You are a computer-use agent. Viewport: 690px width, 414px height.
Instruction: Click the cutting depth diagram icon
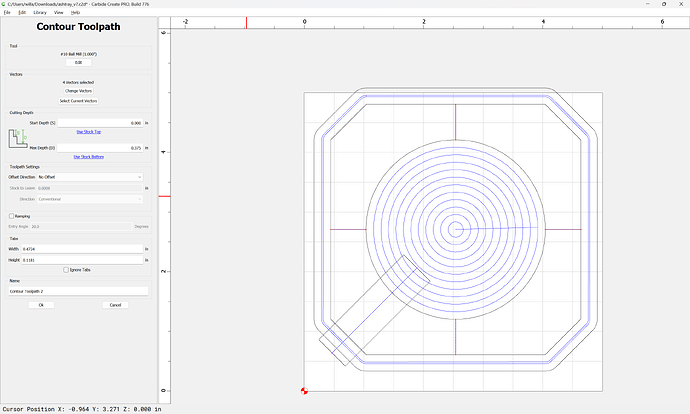(18, 138)
